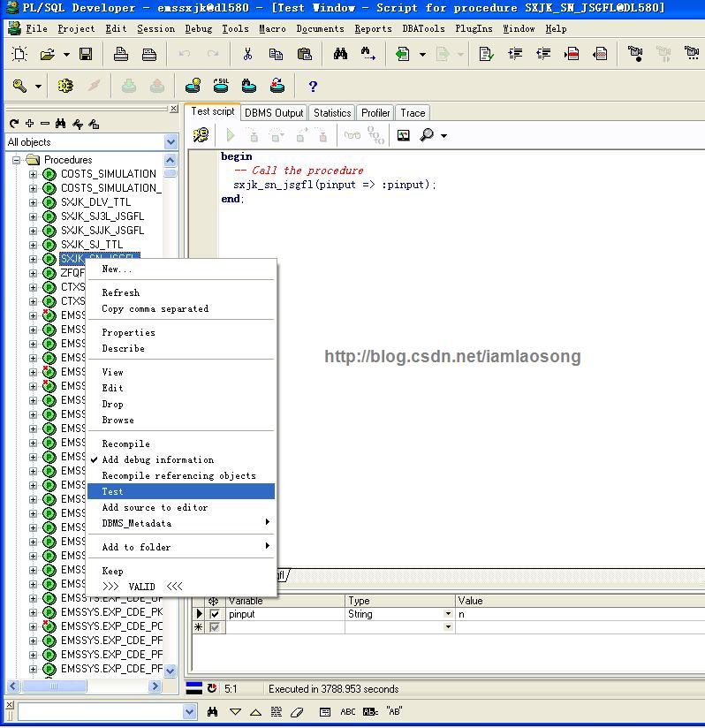The height and width of the screenshot is (728, 705).
Task: Expand the COSTS_SIMULATION procedure node
Action: click(33, 174)
